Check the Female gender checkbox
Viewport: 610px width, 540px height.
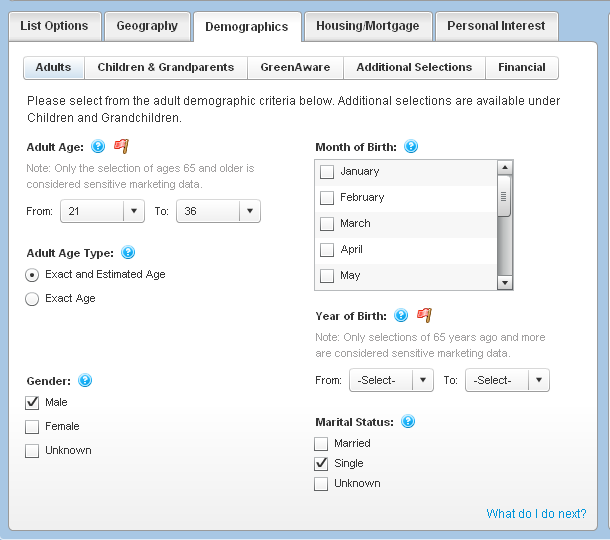coord(32,427)
